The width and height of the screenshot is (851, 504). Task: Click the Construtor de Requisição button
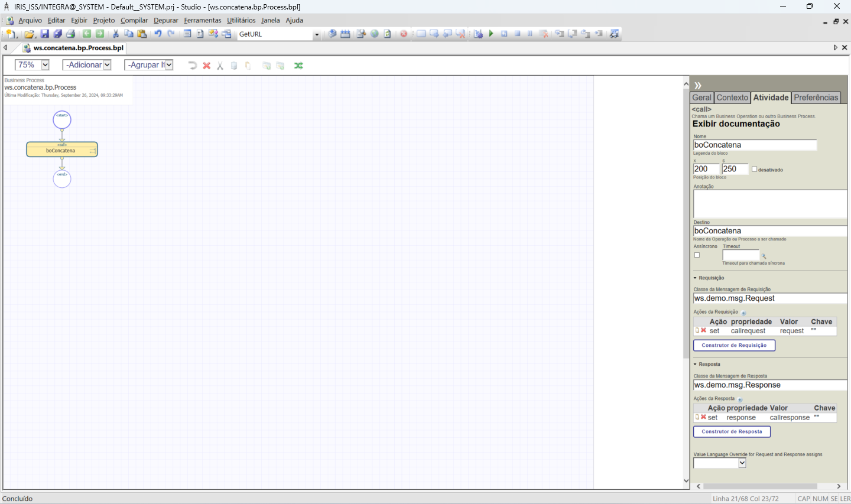734,345
